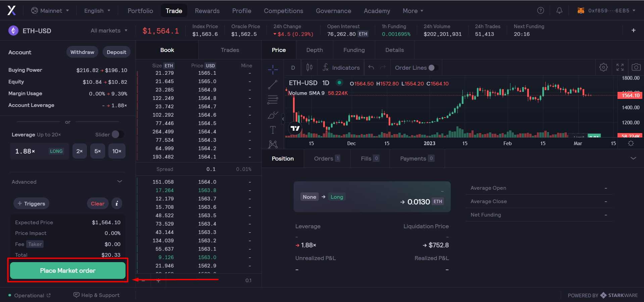Expand the Advanced order options
Screen dimensions: 644x302
coord(67,182)
